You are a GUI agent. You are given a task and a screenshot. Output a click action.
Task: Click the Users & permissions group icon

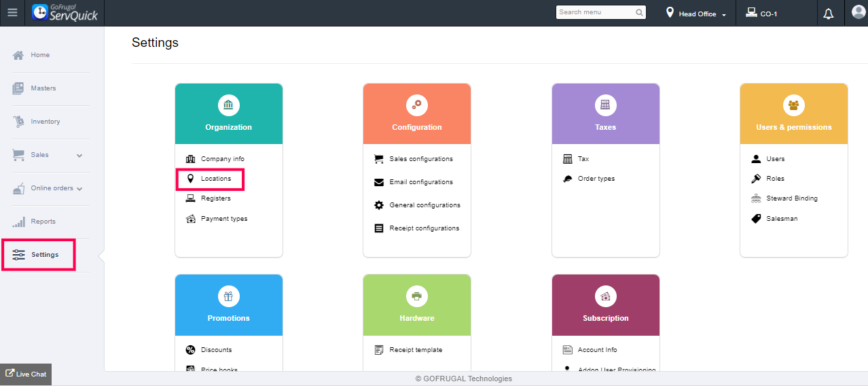[x=793, y=105]
